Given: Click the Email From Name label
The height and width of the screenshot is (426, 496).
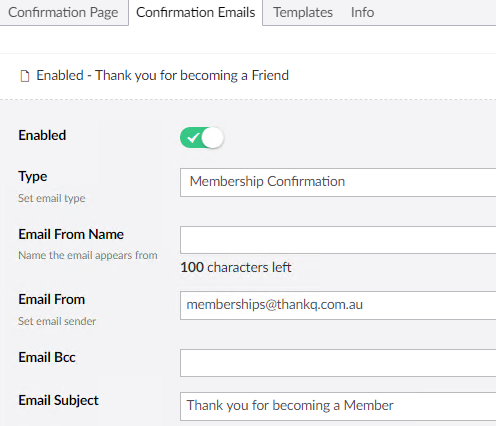Looking at the screenshot, I should pyautogui.click(x=71, y=234).
